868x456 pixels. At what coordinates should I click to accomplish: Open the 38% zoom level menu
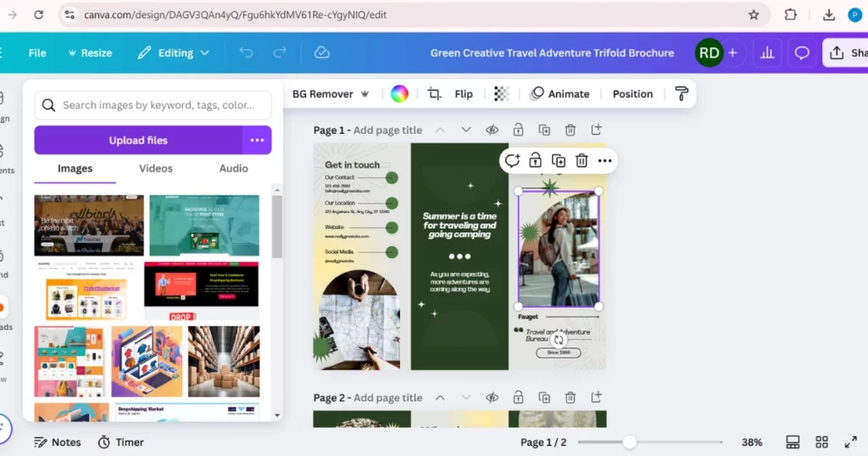tap(751, 442)
